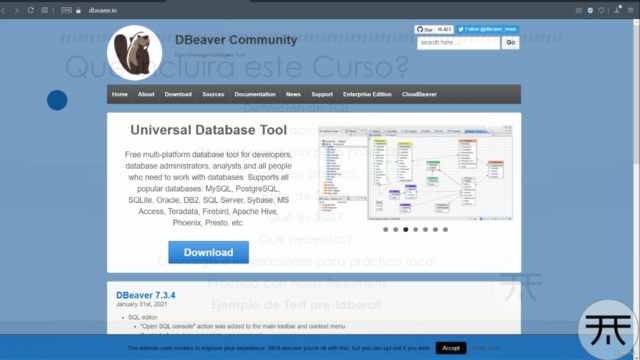Click the DBeaver beaver logo
640x360 pixels.
click(135, 53)
